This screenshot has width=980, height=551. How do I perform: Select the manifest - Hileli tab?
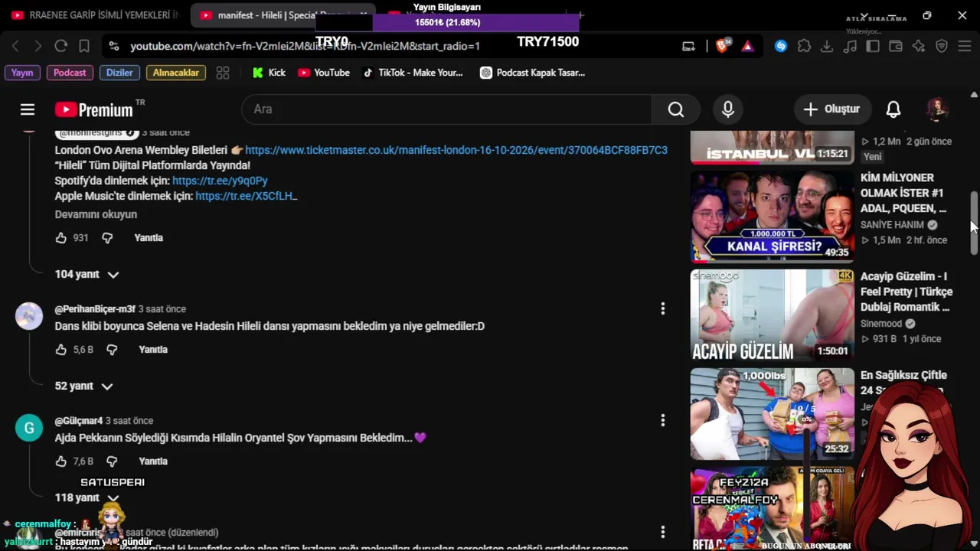(283, 15)
